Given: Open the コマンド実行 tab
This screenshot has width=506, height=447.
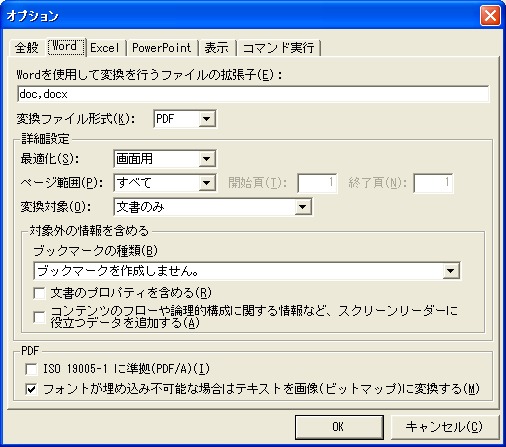Looking at the screenshot, I should click(x=278, y=48).
